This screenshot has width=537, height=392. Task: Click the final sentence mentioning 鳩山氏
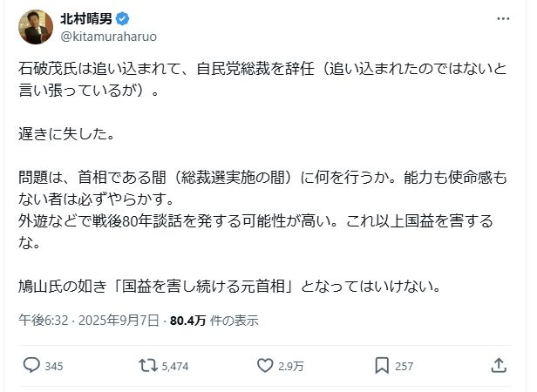233,285
